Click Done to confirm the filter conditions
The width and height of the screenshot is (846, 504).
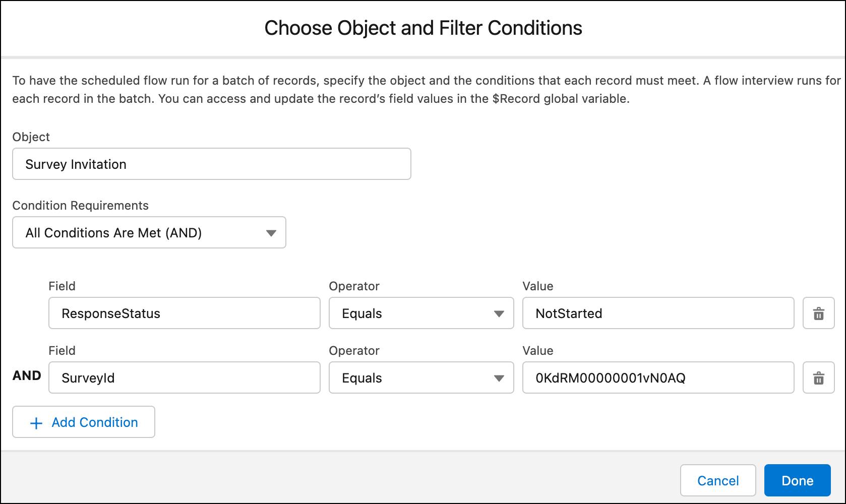pos(797,480)
